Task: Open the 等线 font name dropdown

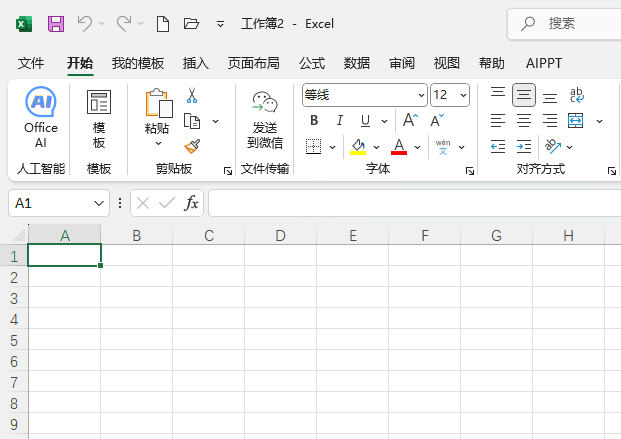Action: [x=421, y=95]
